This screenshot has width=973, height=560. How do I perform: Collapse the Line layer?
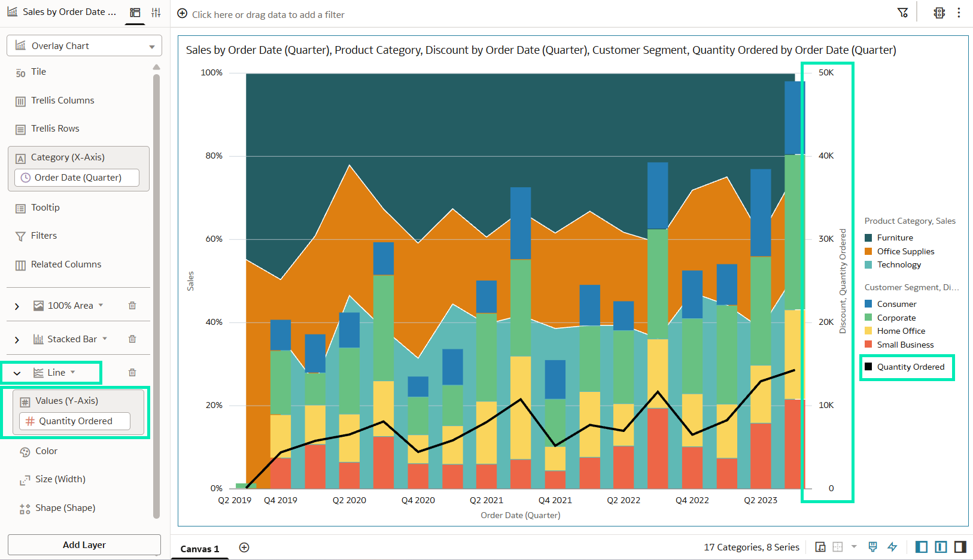pyautogui.click(x=17, y=373)
